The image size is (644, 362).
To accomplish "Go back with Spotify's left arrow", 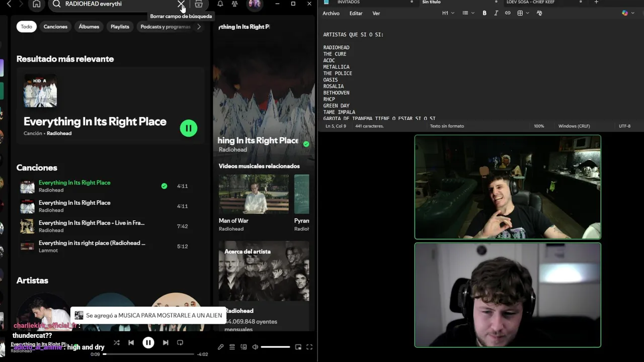I will 9,4.
